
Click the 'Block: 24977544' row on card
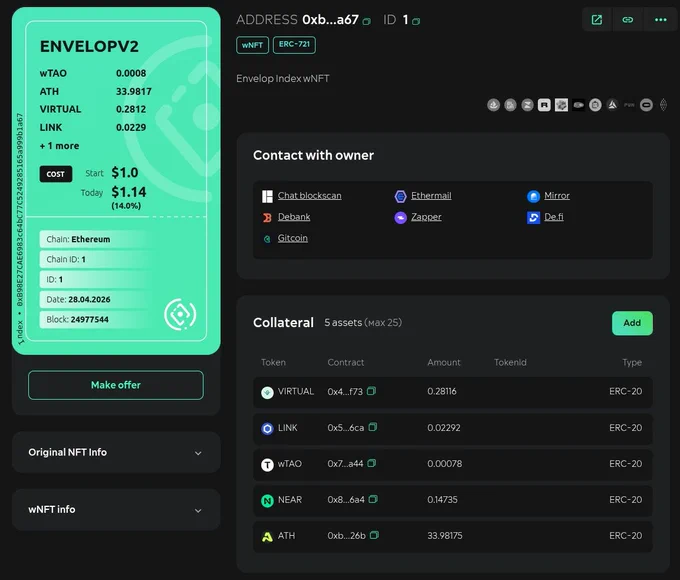[x=96, y=319]
